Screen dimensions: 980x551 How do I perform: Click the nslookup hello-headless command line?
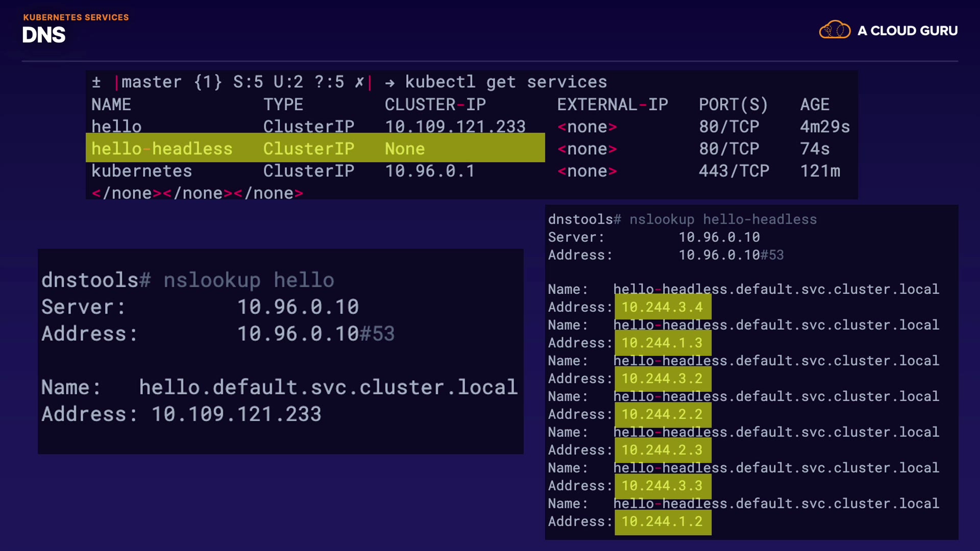click(682, 219)
